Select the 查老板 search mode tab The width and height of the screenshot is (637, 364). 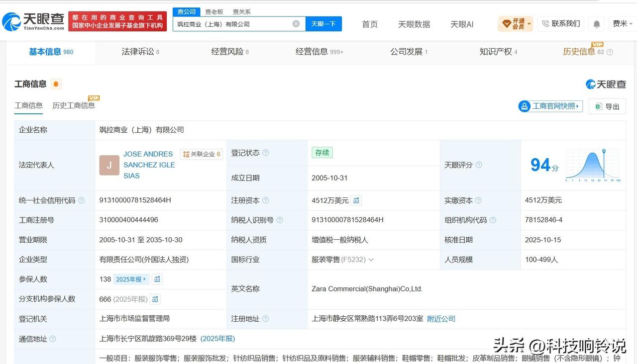tap(214, 11)
